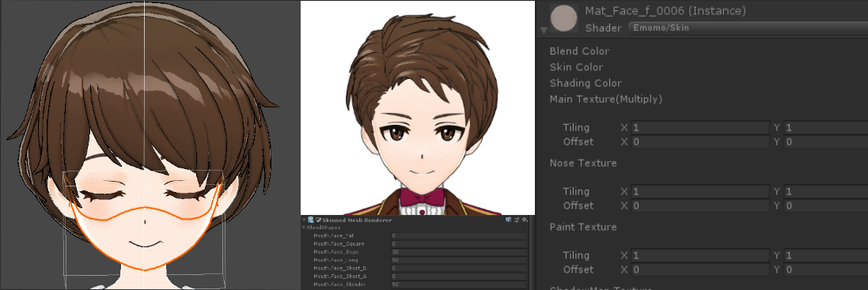Disable the Skinned Mesh Renderer checkbox
Image resolution: width=868 pixels, height=290 pixels.
tap(318, 220)
